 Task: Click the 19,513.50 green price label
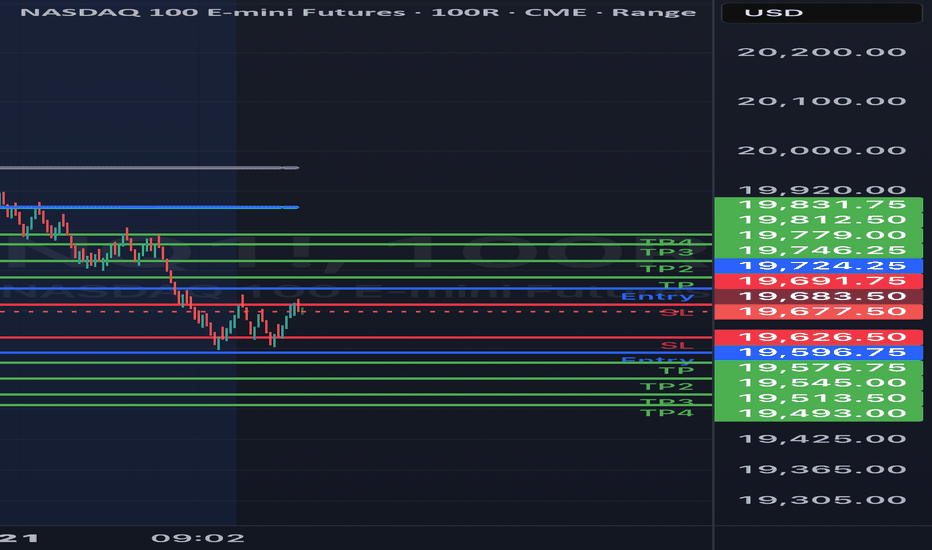(x=818, y=398)
